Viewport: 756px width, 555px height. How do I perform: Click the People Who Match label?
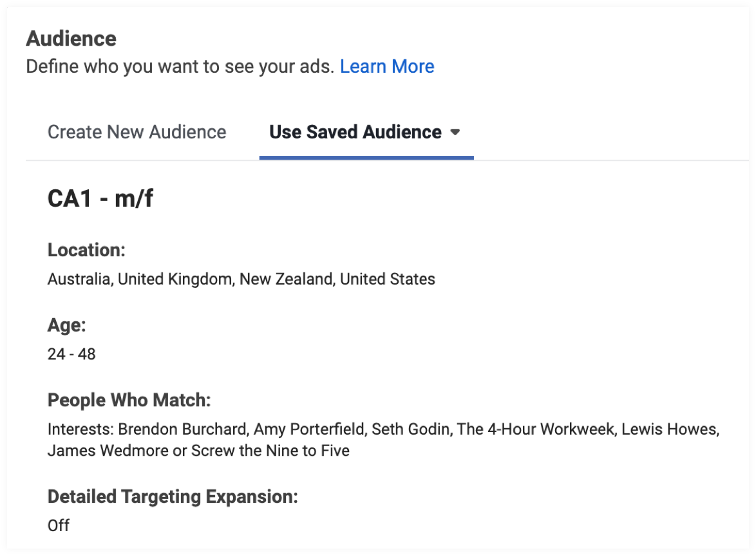pyautogui.click(x=129, y=400)
